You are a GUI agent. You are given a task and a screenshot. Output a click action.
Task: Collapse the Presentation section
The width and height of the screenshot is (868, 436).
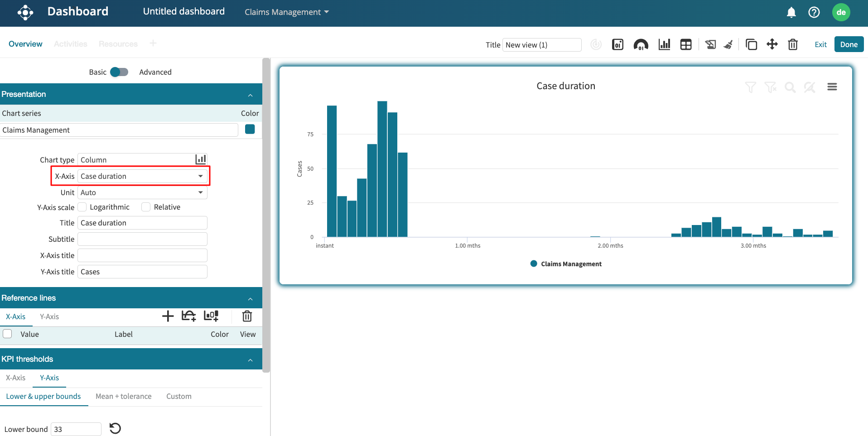pyautogui.click(x=250, y=95)
